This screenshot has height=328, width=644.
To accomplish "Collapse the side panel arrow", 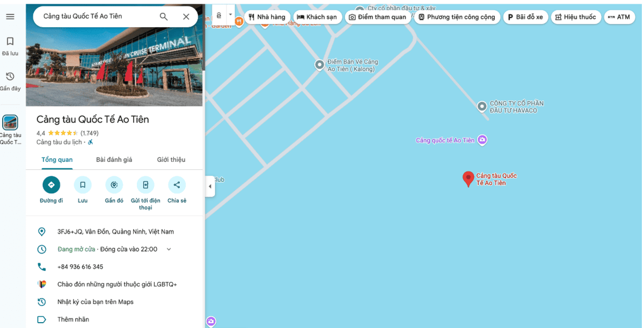I will [x=210, y=187].
